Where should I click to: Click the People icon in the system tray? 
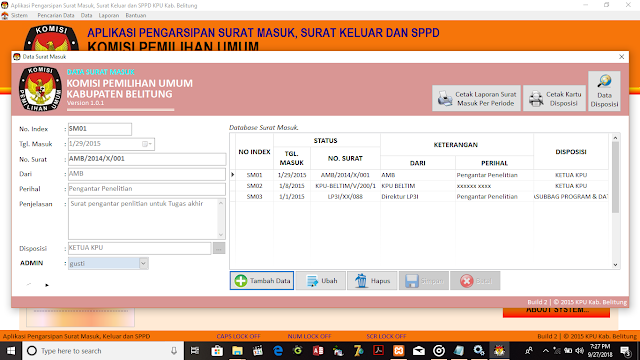tap(529, 351)
